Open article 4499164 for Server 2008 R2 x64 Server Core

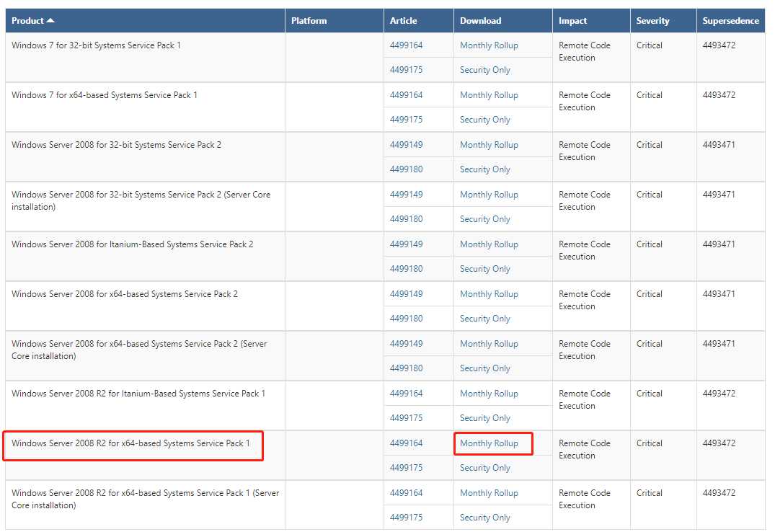407,493
